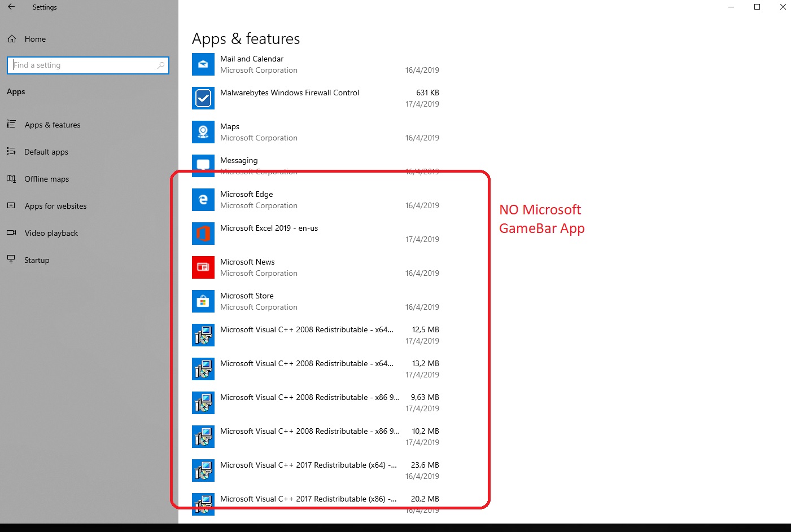Maximize the Settings window

(x=757, y=7)
